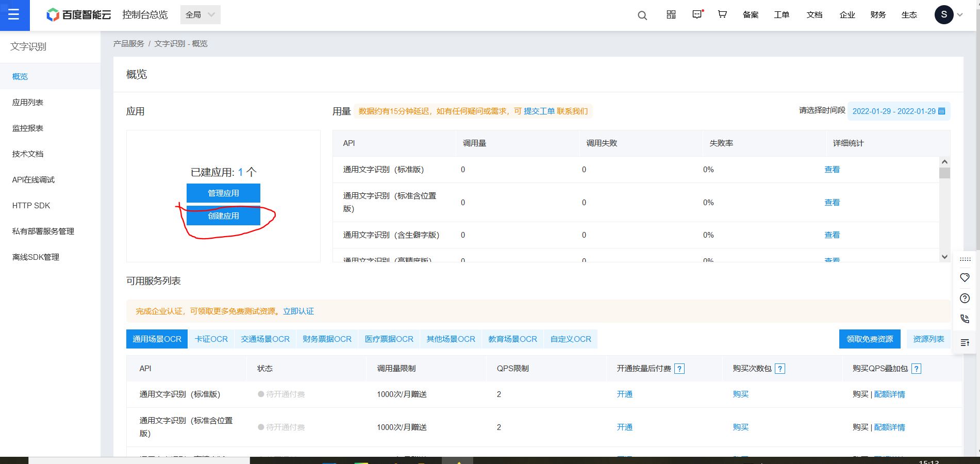Viewport: 980px width, 464px height.
Task: Click 开通 for 标准含位置版 row
Action: 624,427
